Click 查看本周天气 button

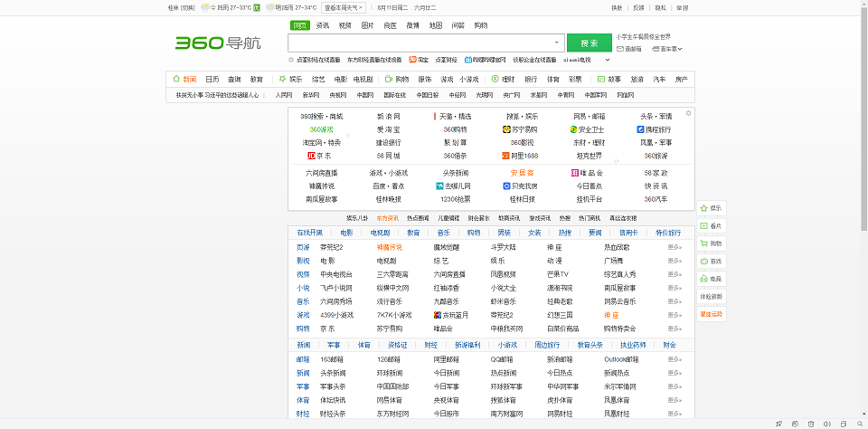coord(344,8)
